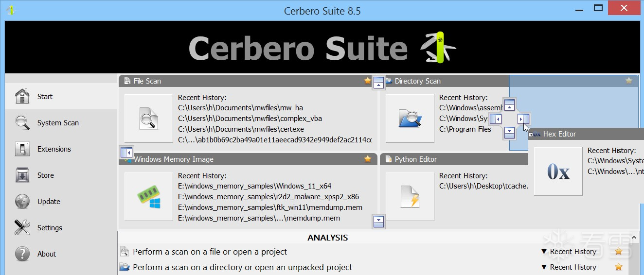Viewport: 644px width, 275px height.
Task: Click the dock-bottom indicator below the panels
Action: pyautogui.click(x=379, y=222)
